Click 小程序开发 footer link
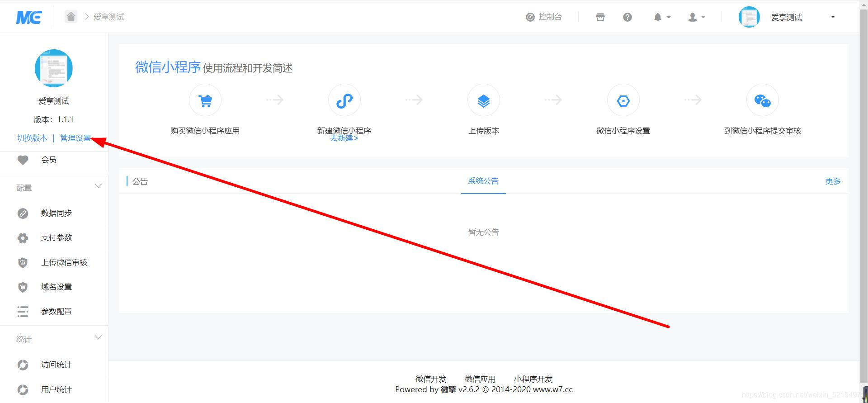Viewport: 868px width, 403px height. pyautogui.click(x=533, y=379)
